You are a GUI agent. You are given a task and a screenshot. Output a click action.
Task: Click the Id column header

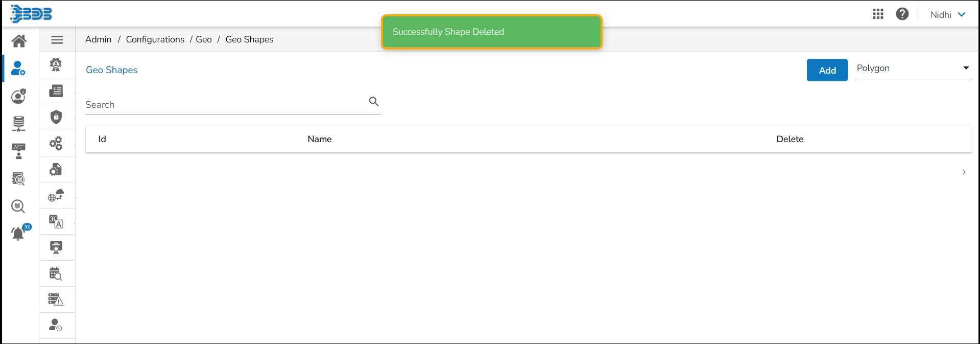pyautogui.click(x=102, y=139)
